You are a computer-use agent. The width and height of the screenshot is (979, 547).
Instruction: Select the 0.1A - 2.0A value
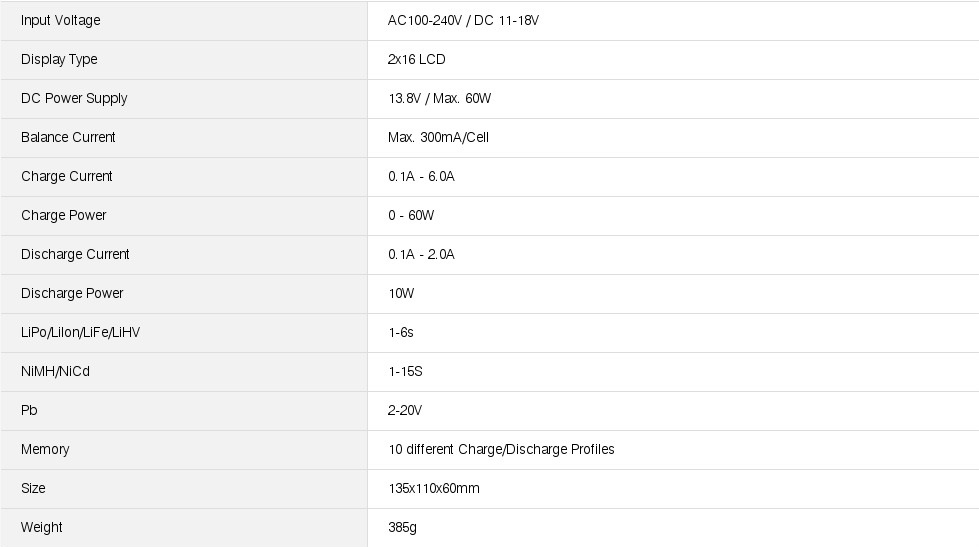point(421,254)
